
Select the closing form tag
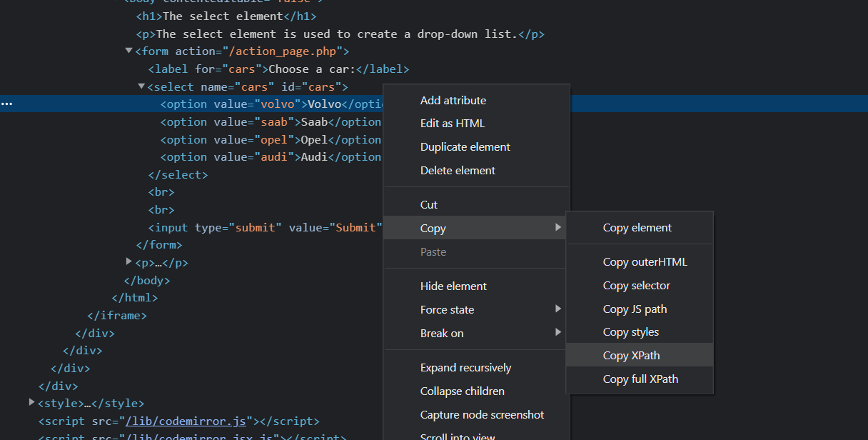159,245
